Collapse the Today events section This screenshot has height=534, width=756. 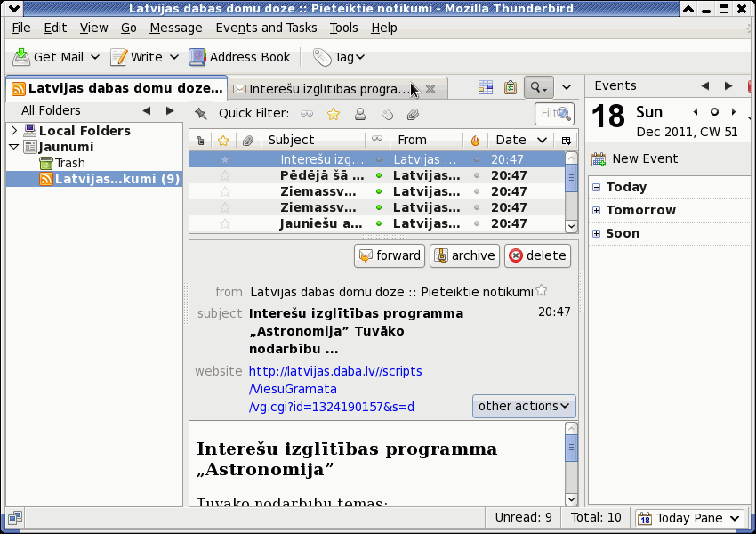[x=597, y=187]
